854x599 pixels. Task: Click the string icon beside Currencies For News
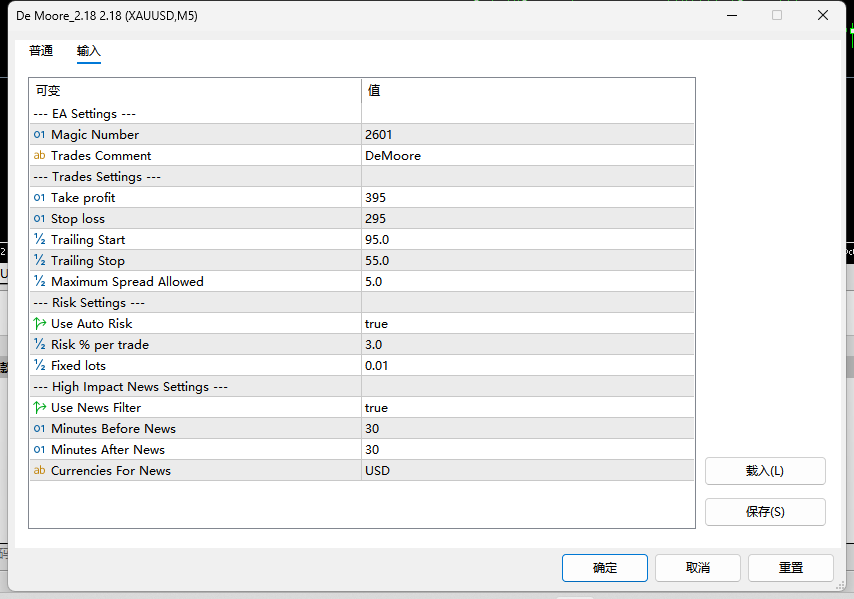coord(39,470)
